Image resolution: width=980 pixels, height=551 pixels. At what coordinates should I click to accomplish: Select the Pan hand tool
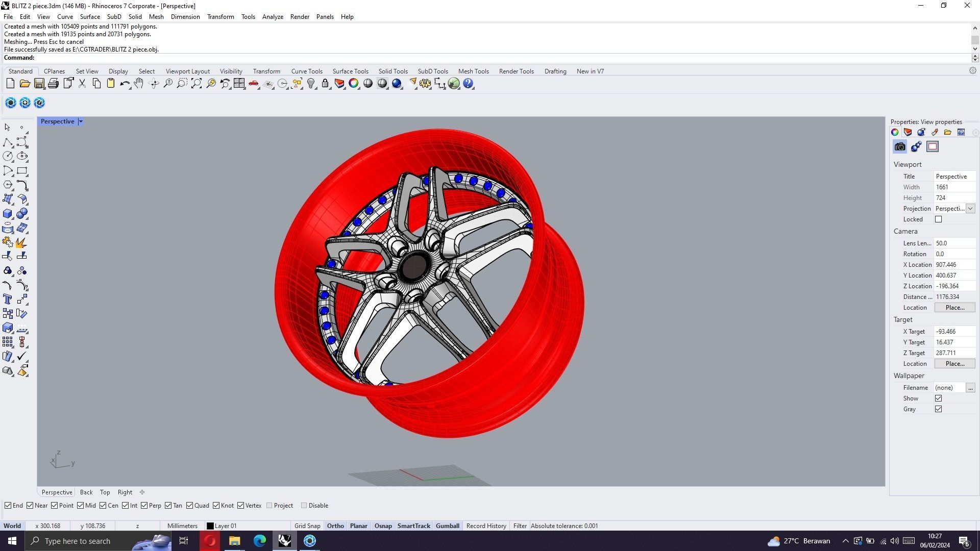point(139,84)
